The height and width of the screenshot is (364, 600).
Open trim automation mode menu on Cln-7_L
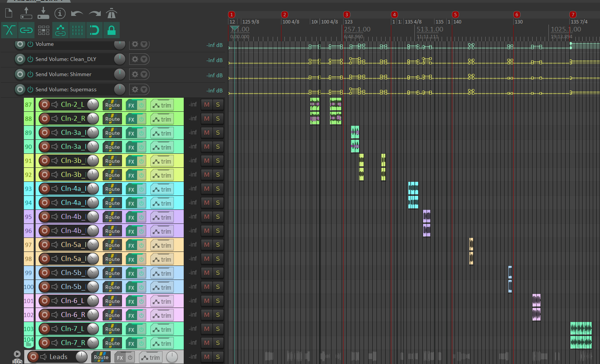click(x=162, y=330)
